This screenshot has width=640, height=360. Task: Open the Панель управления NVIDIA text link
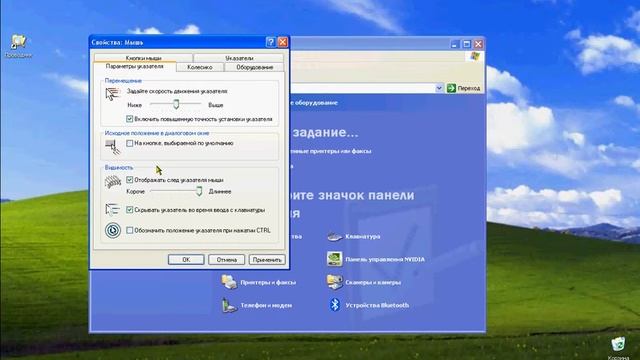tap(385, 259)
